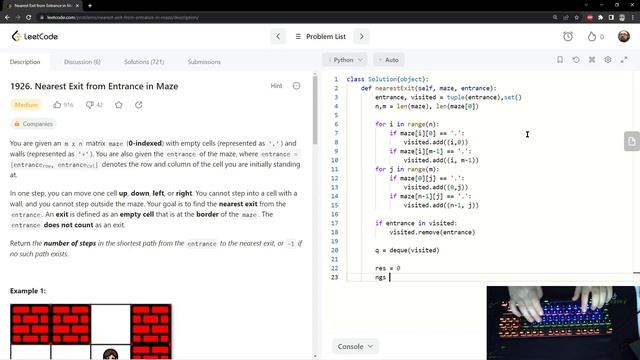Screen dimensions: 640x360
Task: Like the problem with thumbs up
Action: (x=57, y=105)
